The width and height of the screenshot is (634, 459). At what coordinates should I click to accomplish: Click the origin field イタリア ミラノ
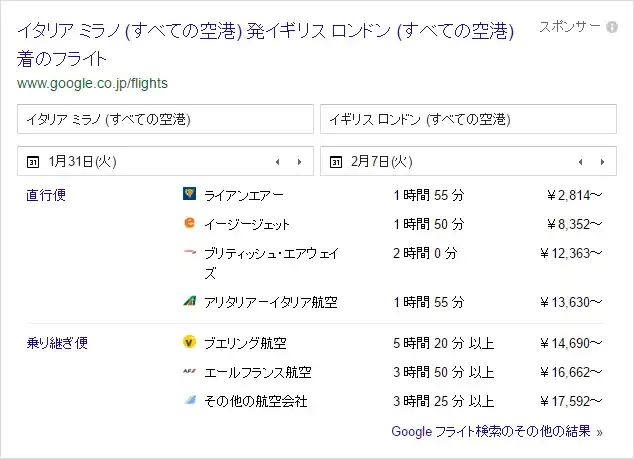165,119
